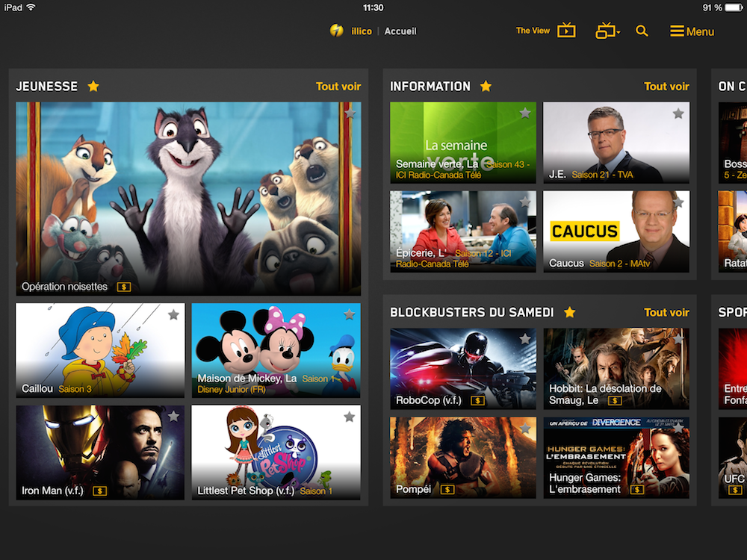Open the hamburger Menu
Screen dimensions: 747x560
click(692, 31)
